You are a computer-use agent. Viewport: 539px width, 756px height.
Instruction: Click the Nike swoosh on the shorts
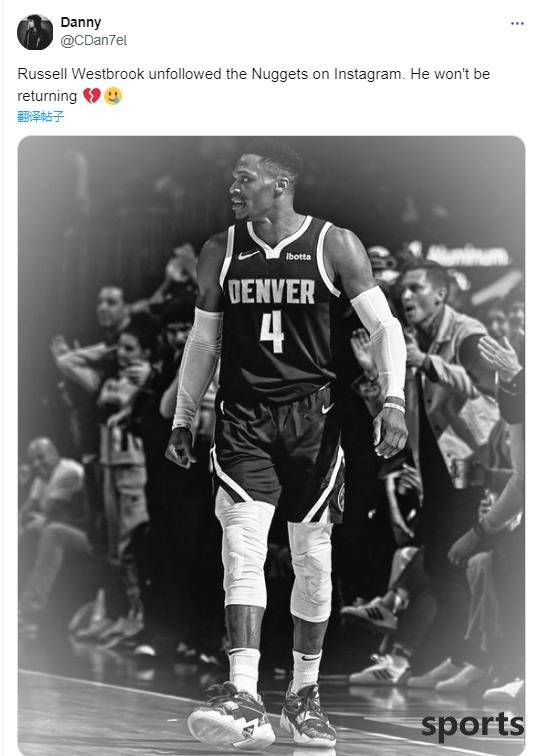pos(327,409)
